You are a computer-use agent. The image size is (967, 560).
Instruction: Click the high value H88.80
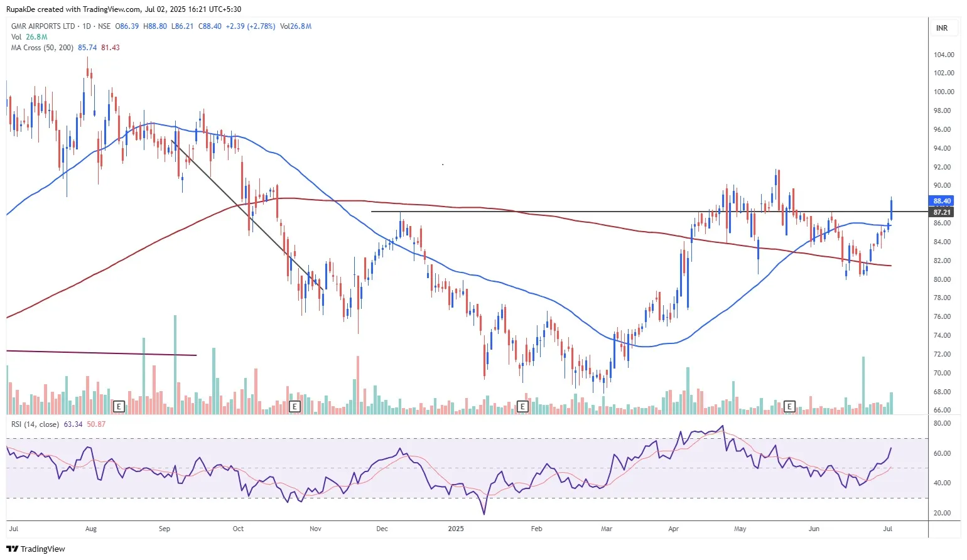[x=155, y=26]
